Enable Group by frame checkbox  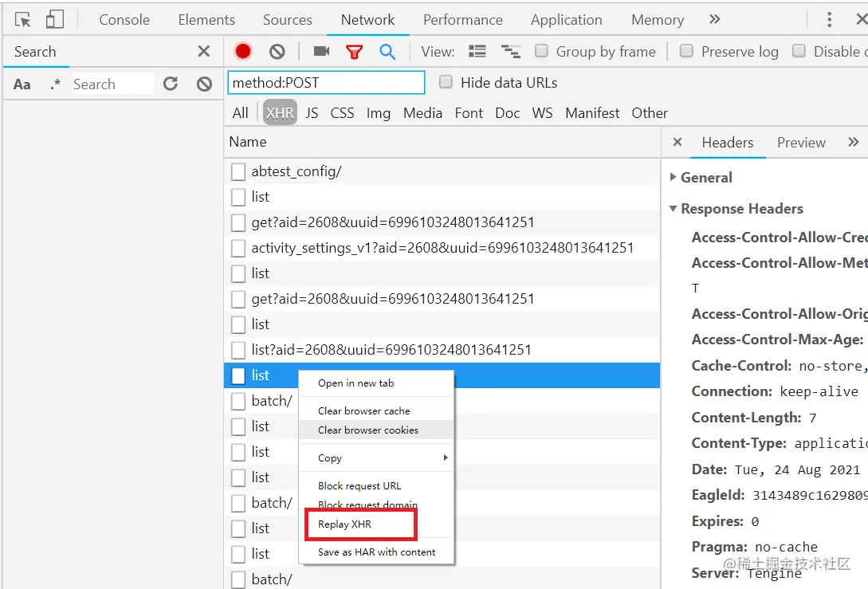tap(541, 51)
